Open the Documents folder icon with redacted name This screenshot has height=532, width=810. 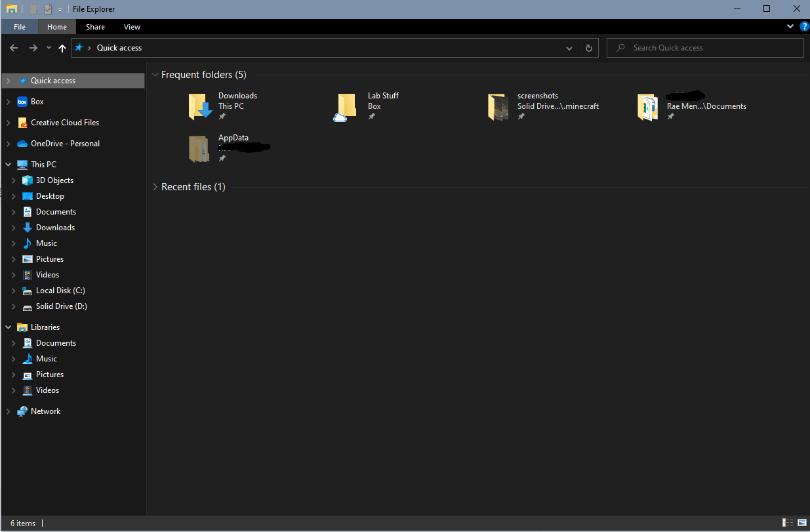point(648,107)
